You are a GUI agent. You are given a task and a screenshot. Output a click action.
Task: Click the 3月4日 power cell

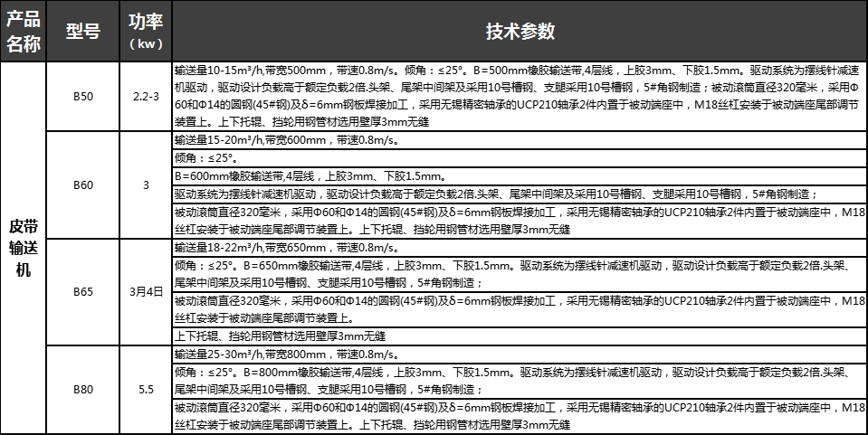[x=145, y=291]
